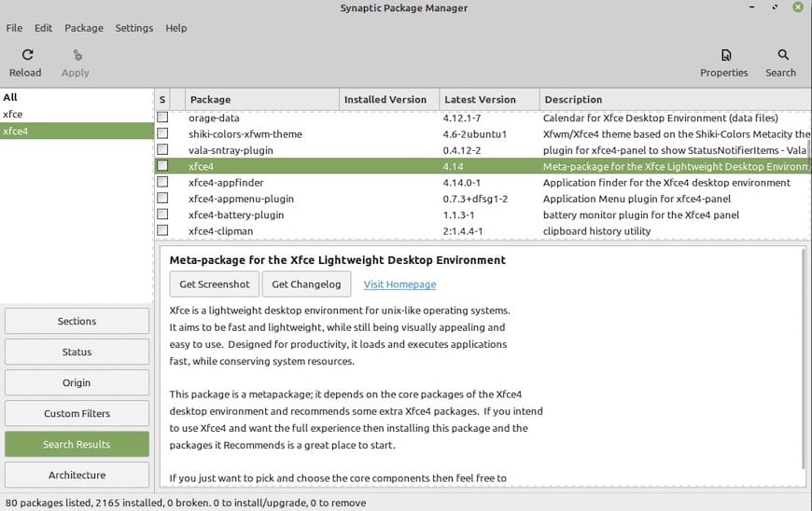Toggle checkbox for xfce4-appfinder
The image size is (812, 511).
click(162, 182)
